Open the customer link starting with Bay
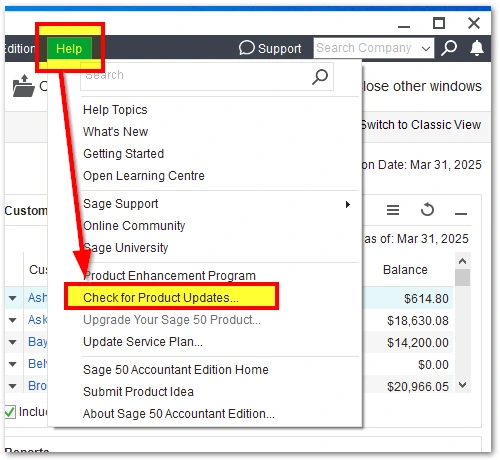 37,342
